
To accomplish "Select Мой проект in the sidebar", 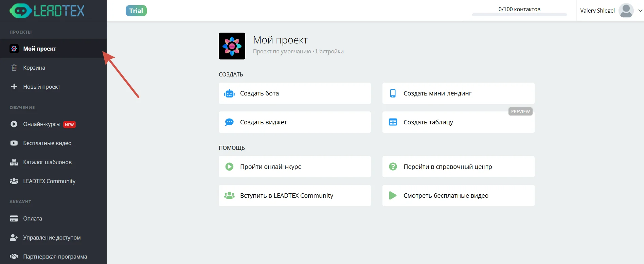I will (53, 49).
